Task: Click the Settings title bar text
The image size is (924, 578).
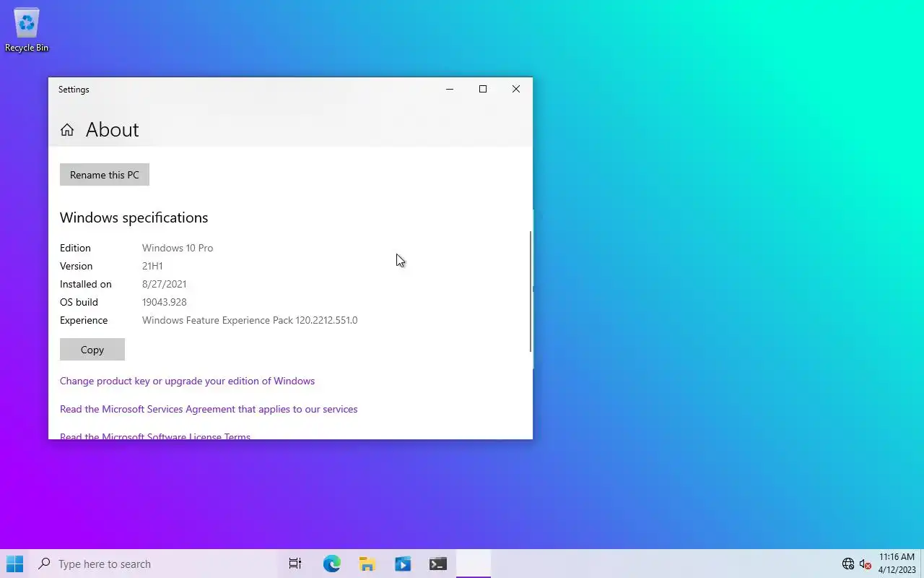Action: tap(74, 90)
